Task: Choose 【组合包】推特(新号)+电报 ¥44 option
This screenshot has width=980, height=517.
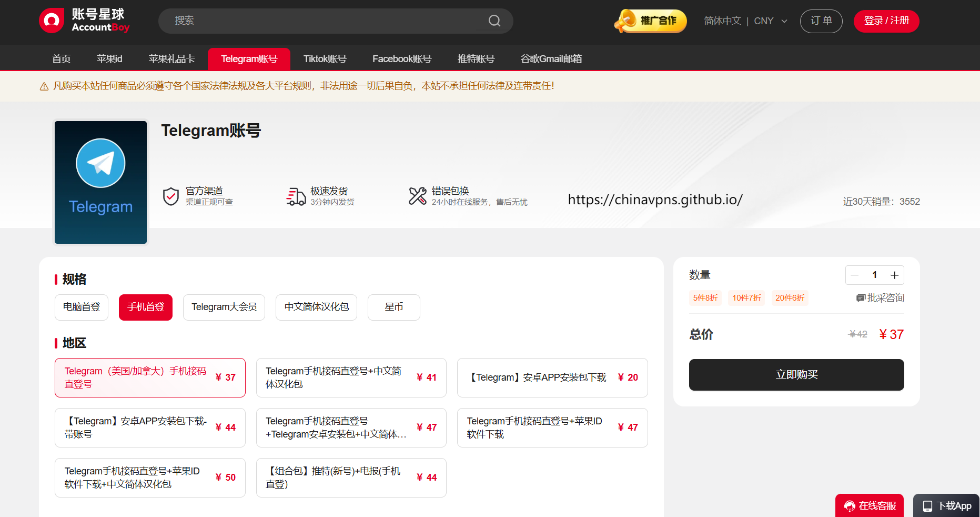Action: pyautogui.click(x=351, y=478)
